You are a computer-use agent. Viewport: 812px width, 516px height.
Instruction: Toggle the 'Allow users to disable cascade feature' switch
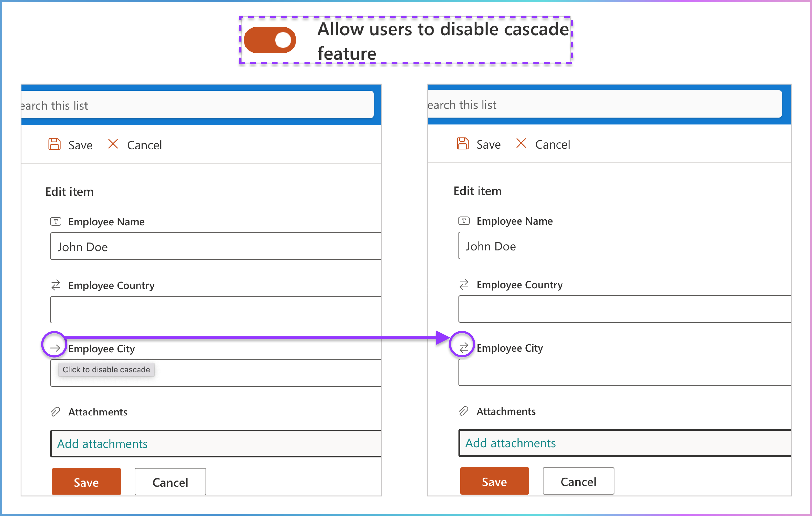tap(270, 40)
